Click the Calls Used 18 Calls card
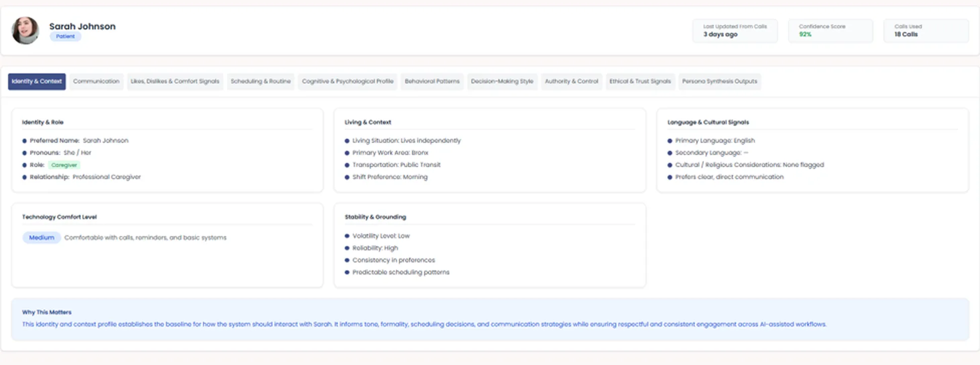This screenshot has width=980, height=365. [x=926, y=31]
